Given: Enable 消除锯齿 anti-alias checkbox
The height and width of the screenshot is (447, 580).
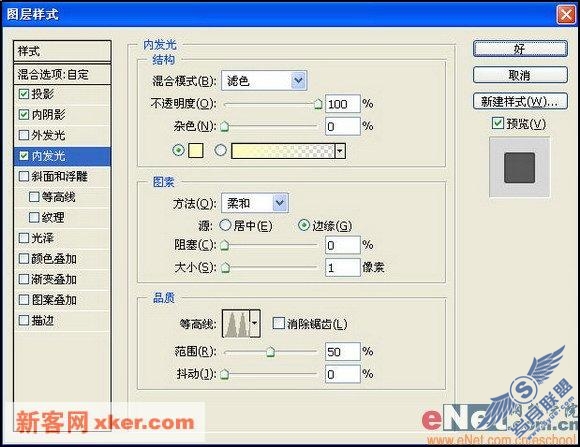Looking at the screenshot, I should point(278,323).
